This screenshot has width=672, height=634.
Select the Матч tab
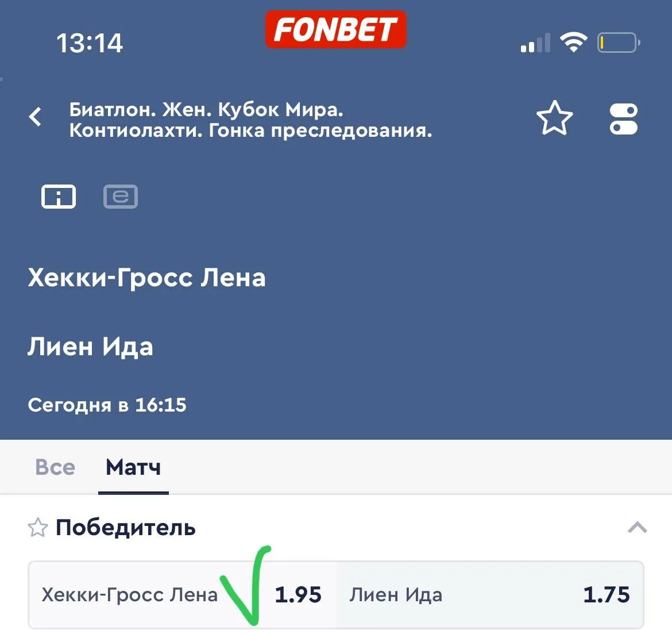(x=133, y=467)
